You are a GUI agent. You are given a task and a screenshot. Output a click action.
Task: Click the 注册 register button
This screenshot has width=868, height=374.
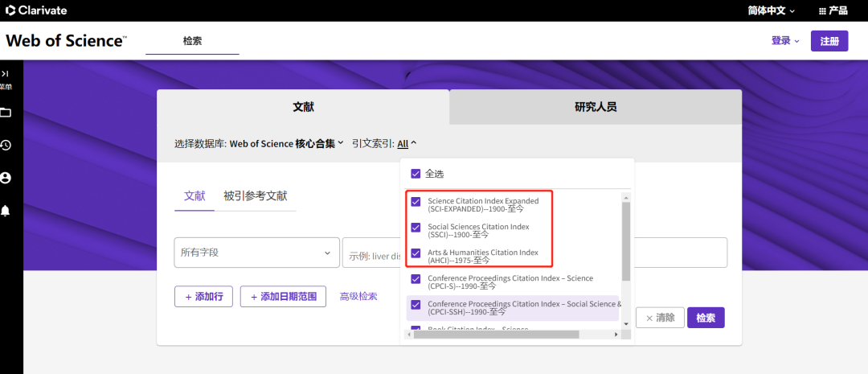(829, 41)
